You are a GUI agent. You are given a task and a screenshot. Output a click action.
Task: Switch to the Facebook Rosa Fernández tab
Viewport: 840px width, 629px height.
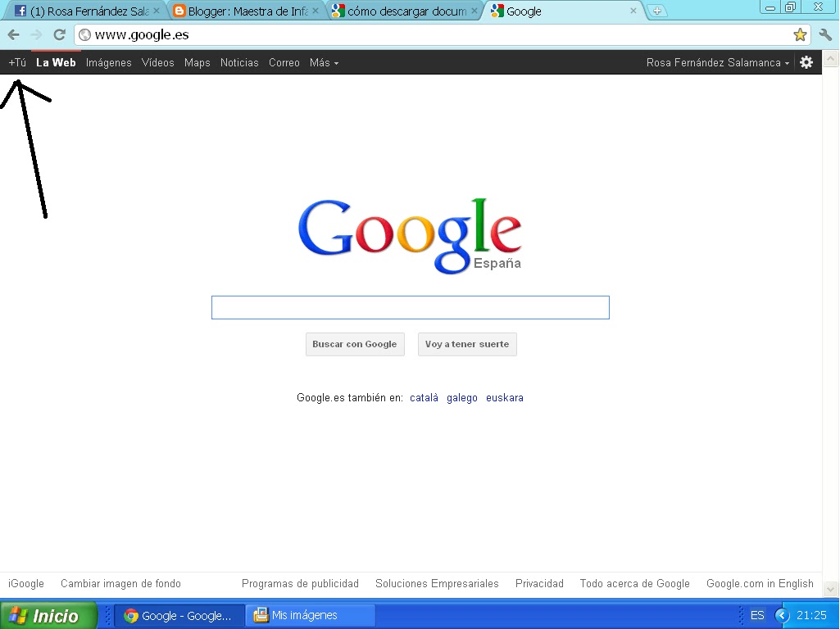pyautogui.click(x=86, y=11)
